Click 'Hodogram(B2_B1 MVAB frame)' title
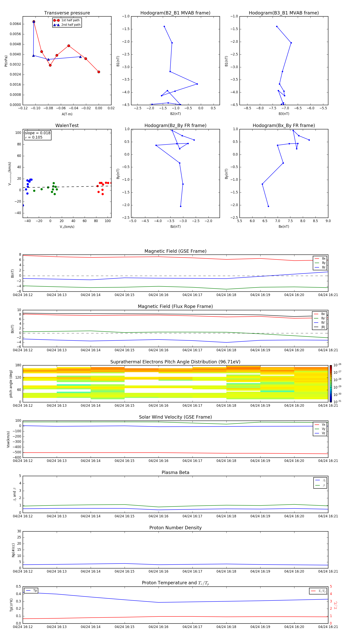Screen dimensions: 351x644 click(x=175, y=13)
